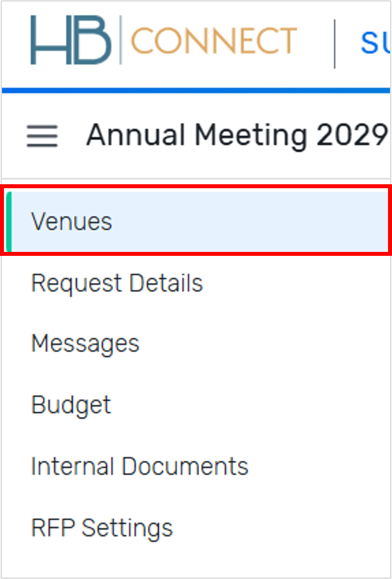Open the Venues section

tap(72, 221)
